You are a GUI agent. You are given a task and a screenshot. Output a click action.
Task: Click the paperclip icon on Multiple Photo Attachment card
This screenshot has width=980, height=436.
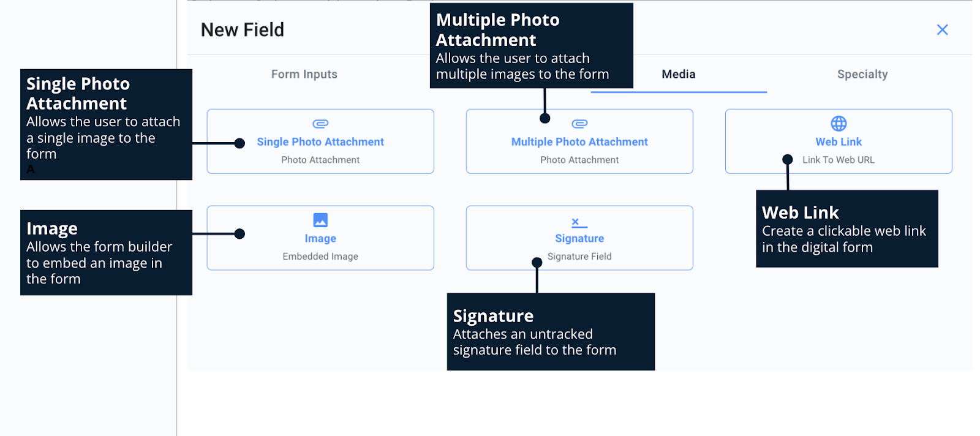579,122
